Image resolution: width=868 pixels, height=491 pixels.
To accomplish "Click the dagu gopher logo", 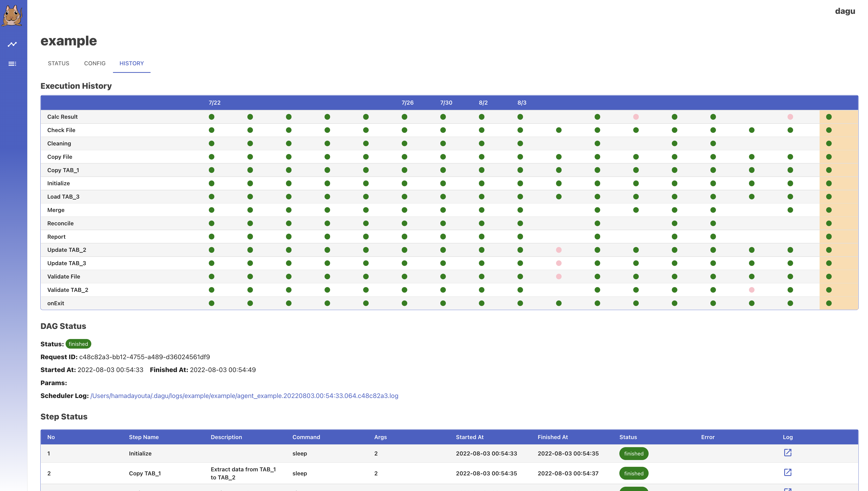I will (12, 15).
